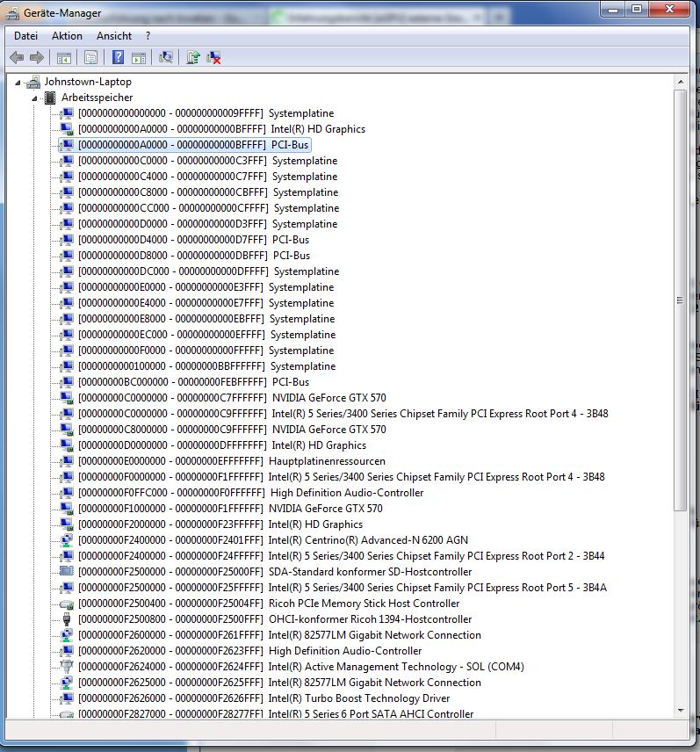The height and width of the screenshot is (752, 700).
Task: Select the 0000000000000000 - 000000000009FFFF Systemplatine row
Action: point(206,113)
